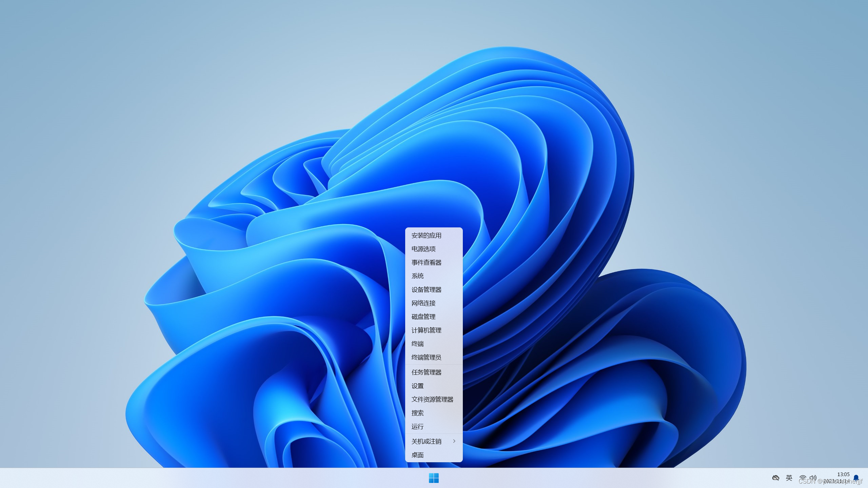Image resolution: width=868 pixels, height=488 pixels.
Task: Open the OneDrive cloud tray icon
Action: click(x=775, y=478)
